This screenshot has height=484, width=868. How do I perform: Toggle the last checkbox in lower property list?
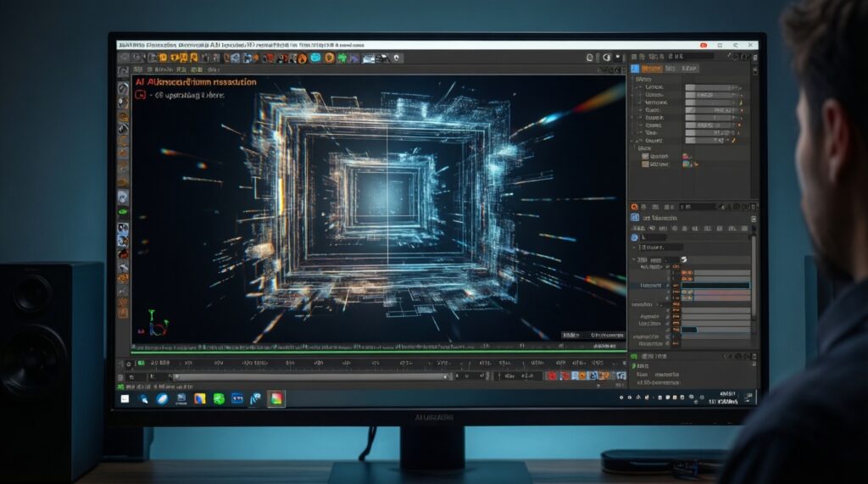[x=676, y=343]
